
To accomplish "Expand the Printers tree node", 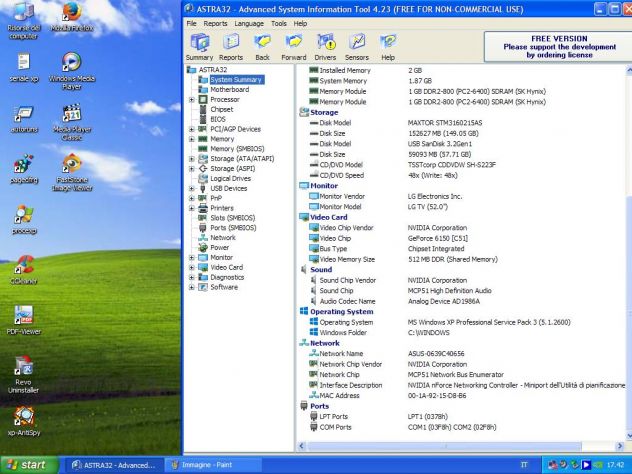I will tap(192, 208).
